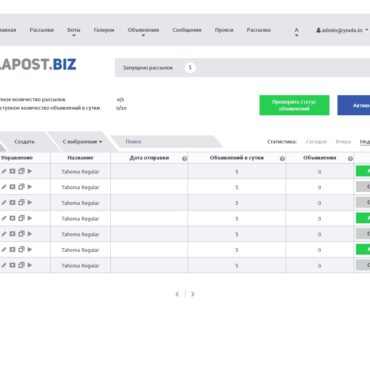Click the 'Создать' tab
370x380 pixels.
(24, 142)
